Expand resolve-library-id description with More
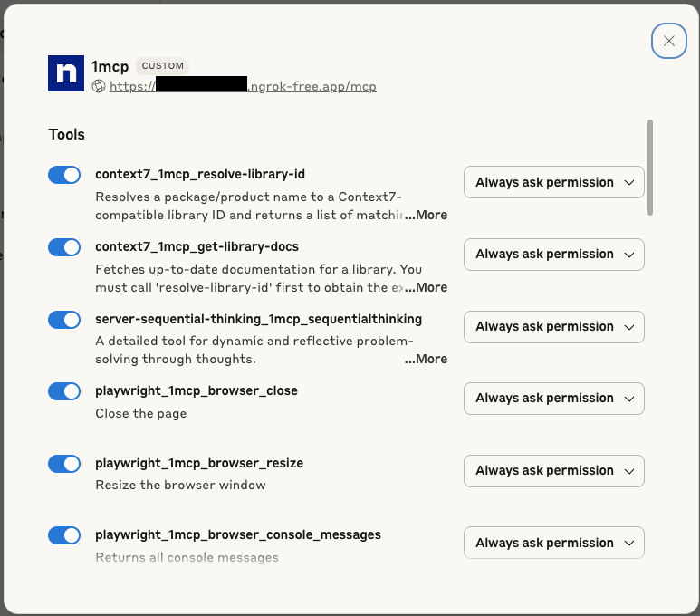Viewport: 700px width, 616px height. [x=426, y=215]
